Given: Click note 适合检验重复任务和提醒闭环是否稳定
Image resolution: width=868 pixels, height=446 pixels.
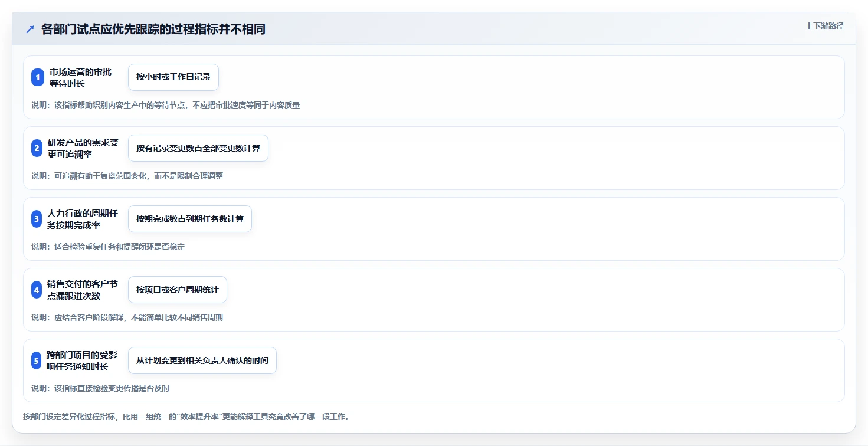Looking at the screenshot, I should (x=108, y=247).
